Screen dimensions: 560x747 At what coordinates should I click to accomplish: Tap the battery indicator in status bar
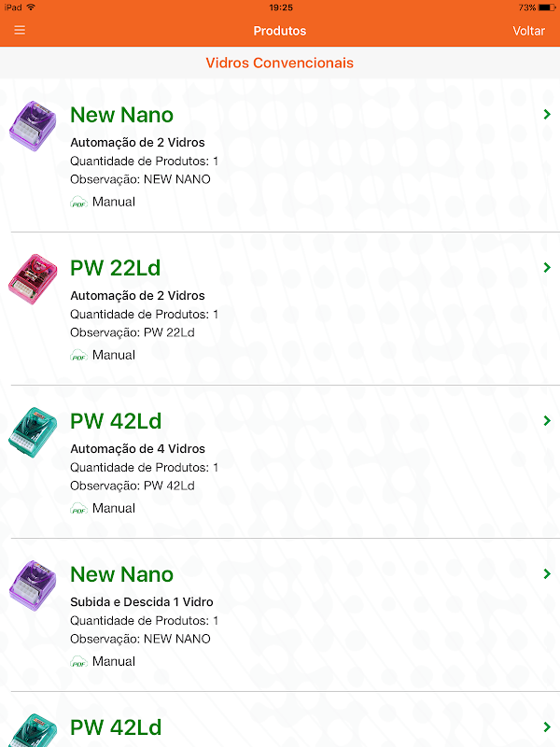[544, 7]
